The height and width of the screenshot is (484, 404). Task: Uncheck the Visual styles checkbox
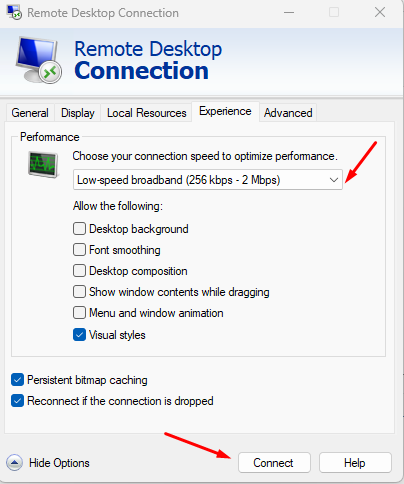[x=79, y=335]
